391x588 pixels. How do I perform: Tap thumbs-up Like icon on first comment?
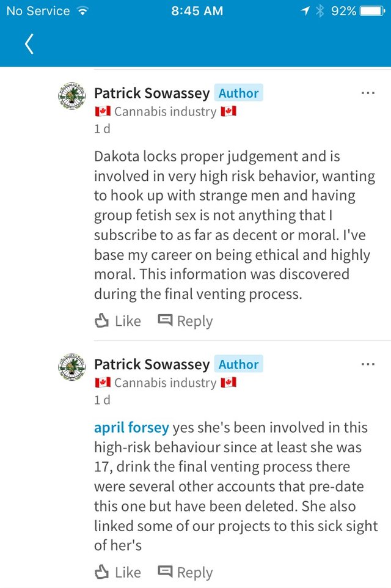(101, 321)
